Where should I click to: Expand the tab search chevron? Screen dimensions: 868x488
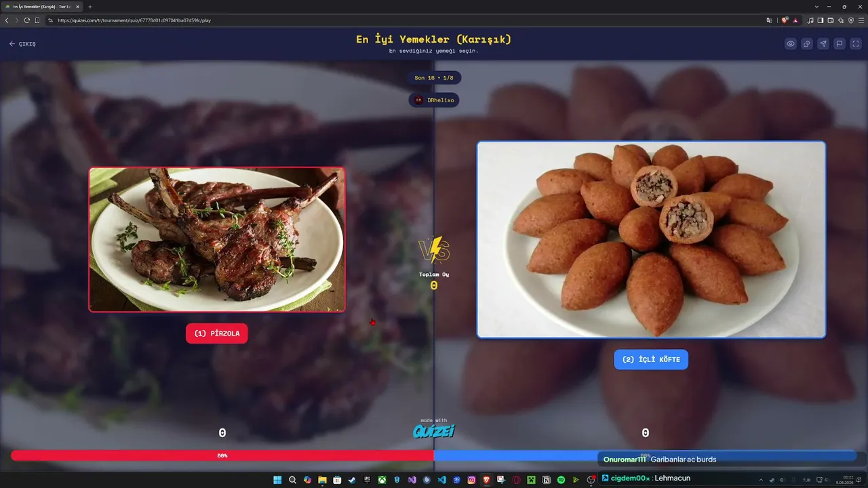coord(816,7)
